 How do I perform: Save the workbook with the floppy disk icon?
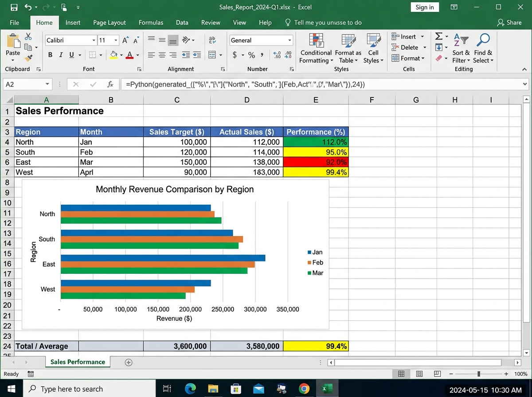pos(14,7)
